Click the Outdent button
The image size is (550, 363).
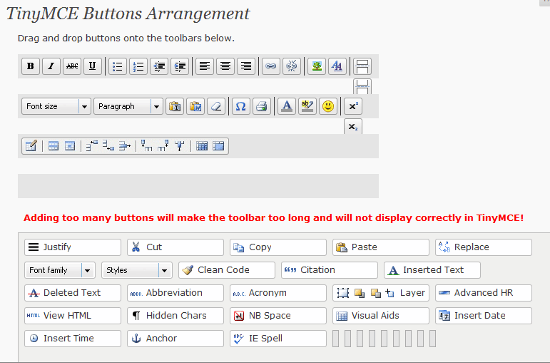(159, 66)
